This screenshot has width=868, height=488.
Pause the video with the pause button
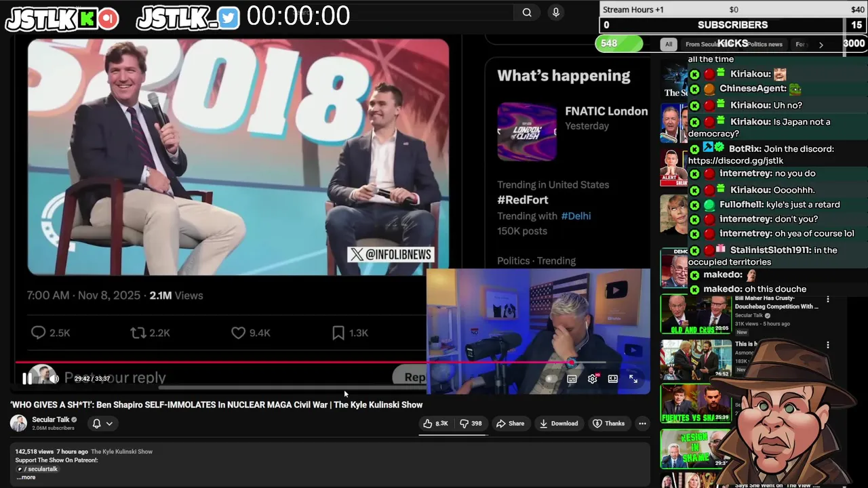click(26, 379)
